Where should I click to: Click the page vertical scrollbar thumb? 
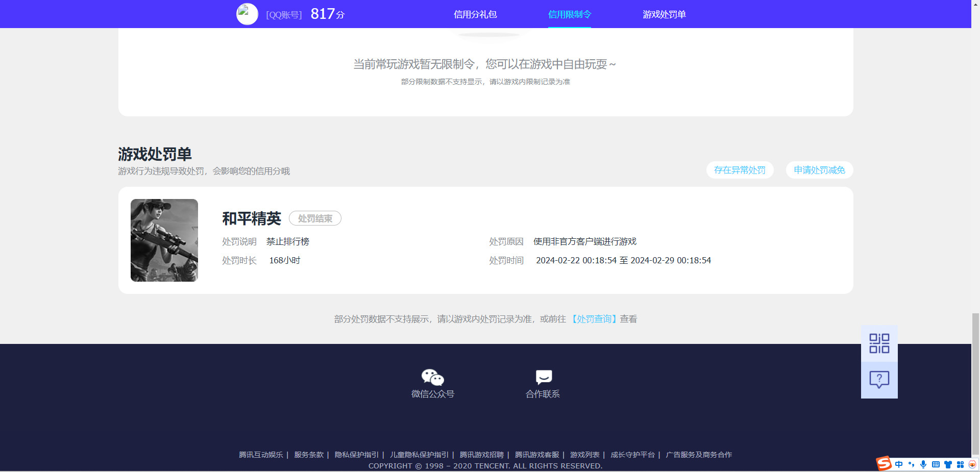975,384
